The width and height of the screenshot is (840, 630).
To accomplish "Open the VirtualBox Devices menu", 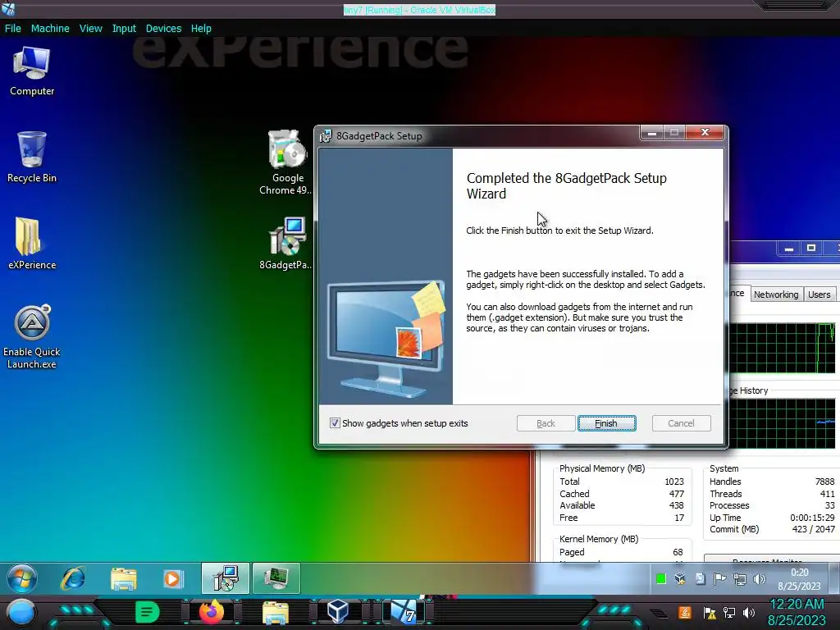I will pos(163,29).
